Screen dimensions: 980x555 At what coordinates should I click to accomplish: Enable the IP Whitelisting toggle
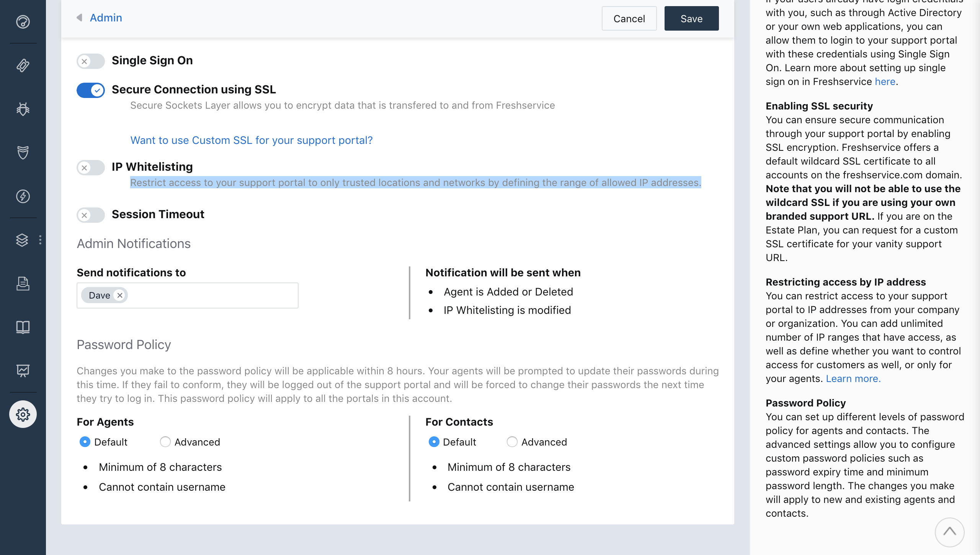coord(91,168)
